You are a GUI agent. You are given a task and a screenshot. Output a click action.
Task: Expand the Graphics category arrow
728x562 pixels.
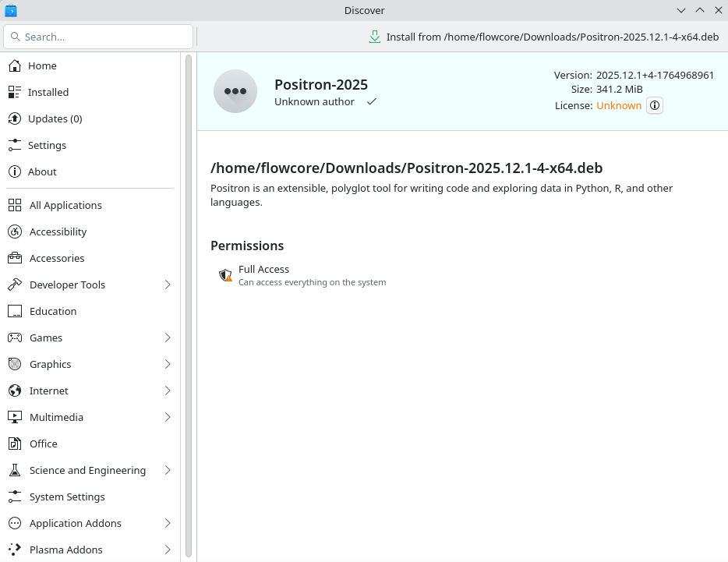point(168,364)
